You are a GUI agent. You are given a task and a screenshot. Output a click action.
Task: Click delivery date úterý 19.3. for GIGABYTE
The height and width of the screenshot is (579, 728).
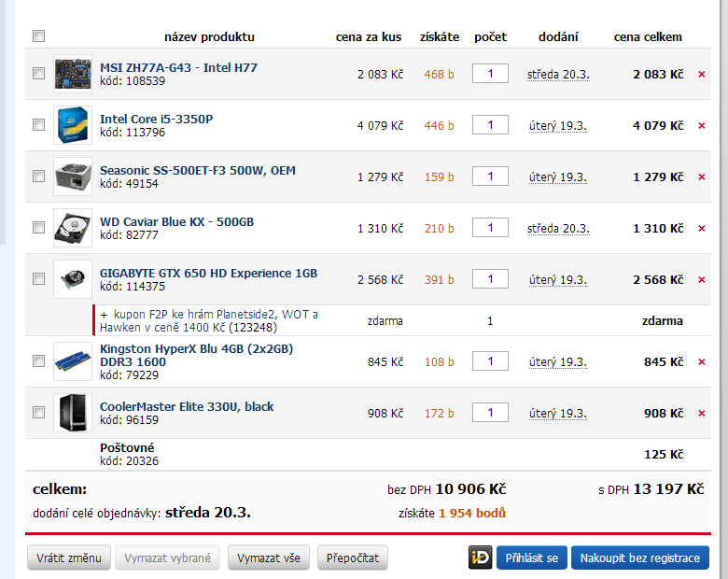558,280
